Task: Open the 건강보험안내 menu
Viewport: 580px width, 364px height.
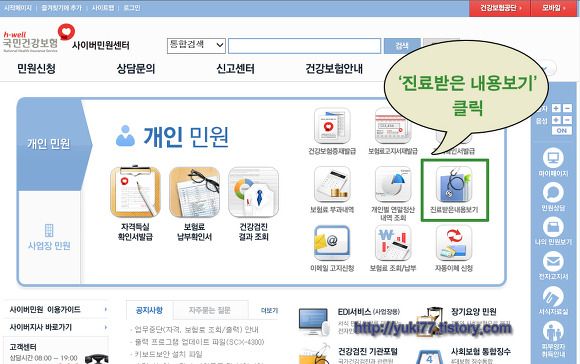Action: pos(334,68)
